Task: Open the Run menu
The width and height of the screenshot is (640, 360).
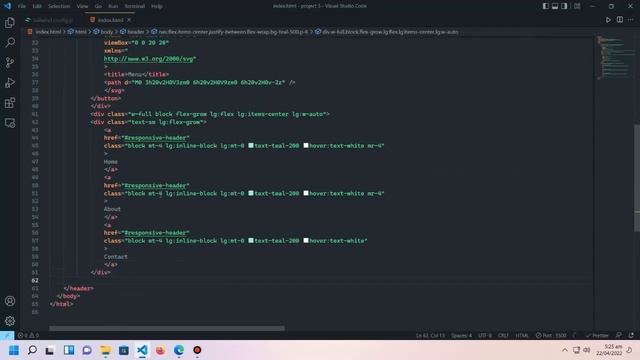Action: pyautogui.click(x=113, y=6)
